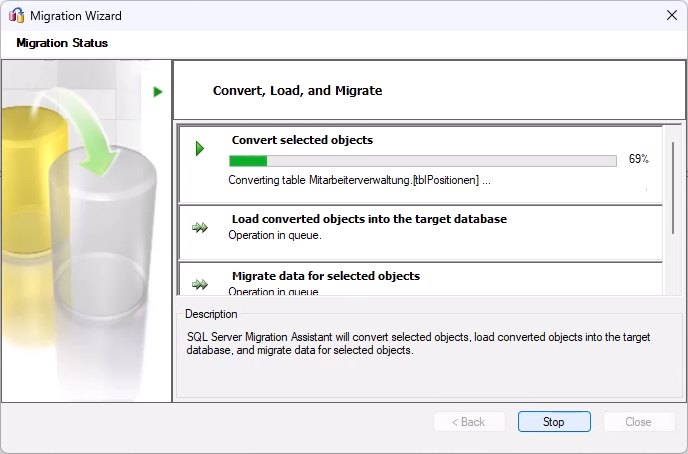This screenshot has width=688, height=454.
Task: Click the green play icon for Convert selected objects
Action: tap(200, 149)
